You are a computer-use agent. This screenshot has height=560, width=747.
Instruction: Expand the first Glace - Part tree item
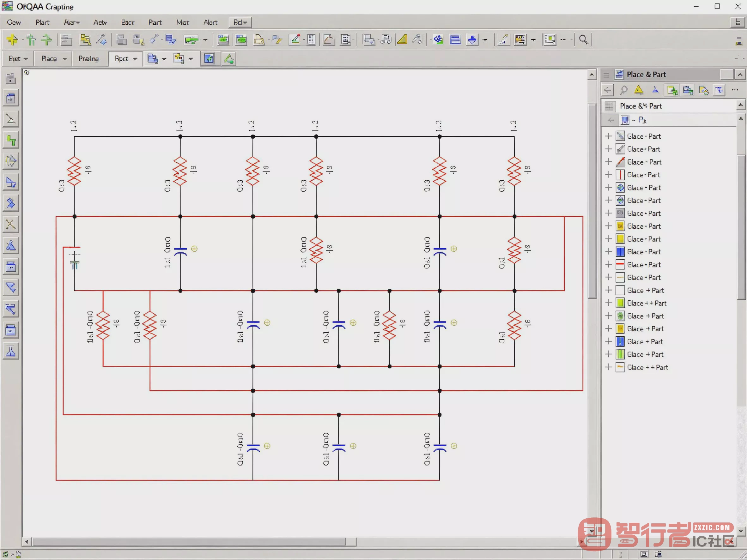[x=609, y=136]
